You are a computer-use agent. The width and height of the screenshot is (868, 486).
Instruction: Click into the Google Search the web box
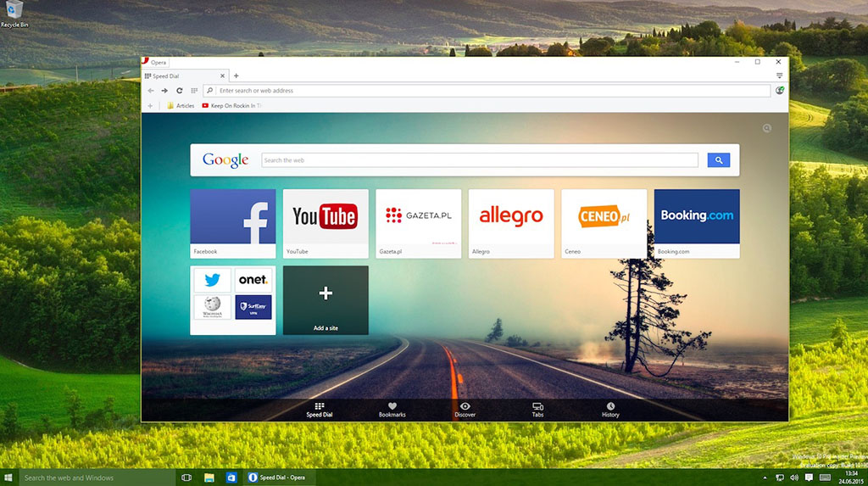pos(480,160)
